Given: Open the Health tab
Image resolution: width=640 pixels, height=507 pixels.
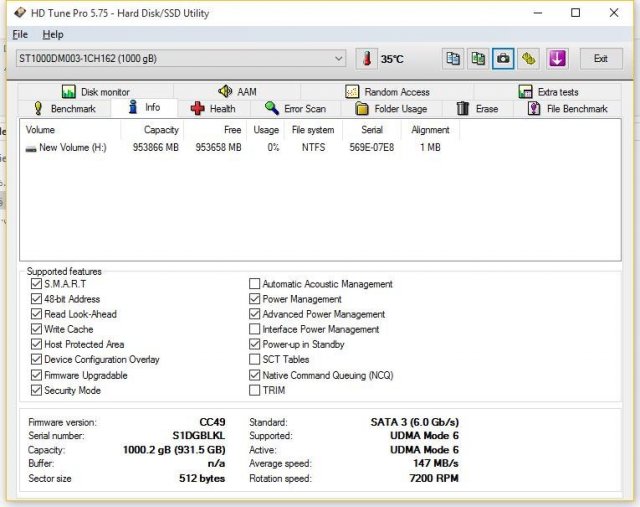Looking at the screenshot, I should click(x=213, y=108).
